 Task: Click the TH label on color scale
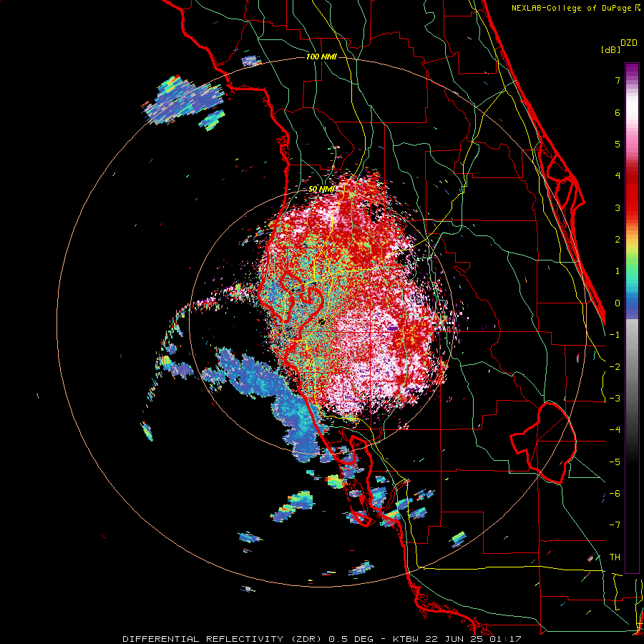point(615,557)
